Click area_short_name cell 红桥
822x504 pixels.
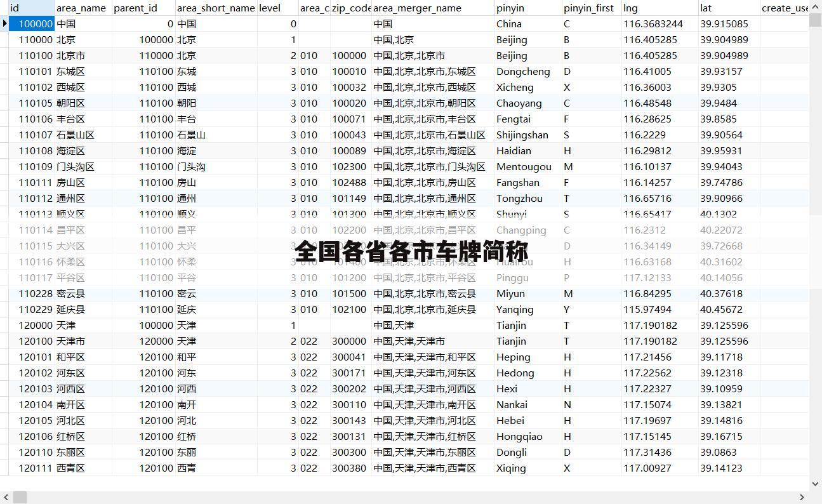[x=216, y=436]
